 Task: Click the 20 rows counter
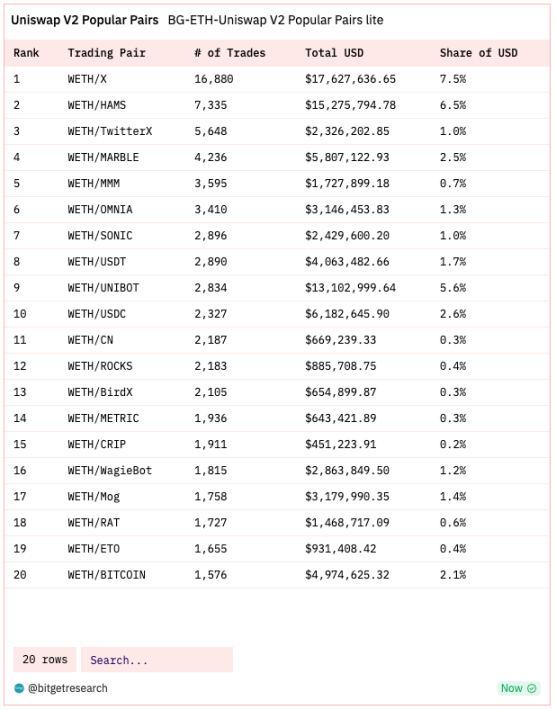pyautogui.click(x=45, y=660)
